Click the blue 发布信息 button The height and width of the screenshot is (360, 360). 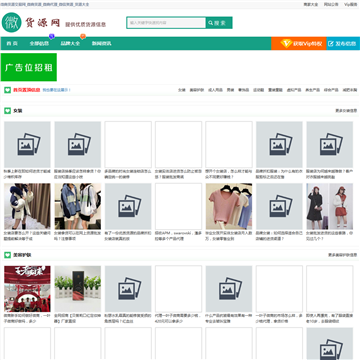[x=343, y=44]
